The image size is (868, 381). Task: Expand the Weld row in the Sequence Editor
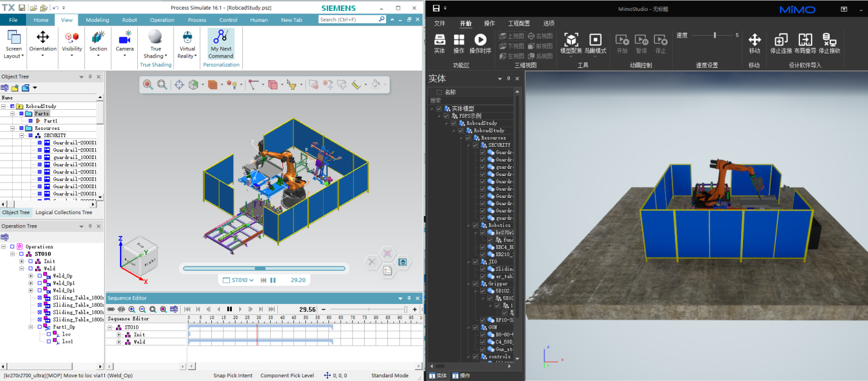(119, 342)
